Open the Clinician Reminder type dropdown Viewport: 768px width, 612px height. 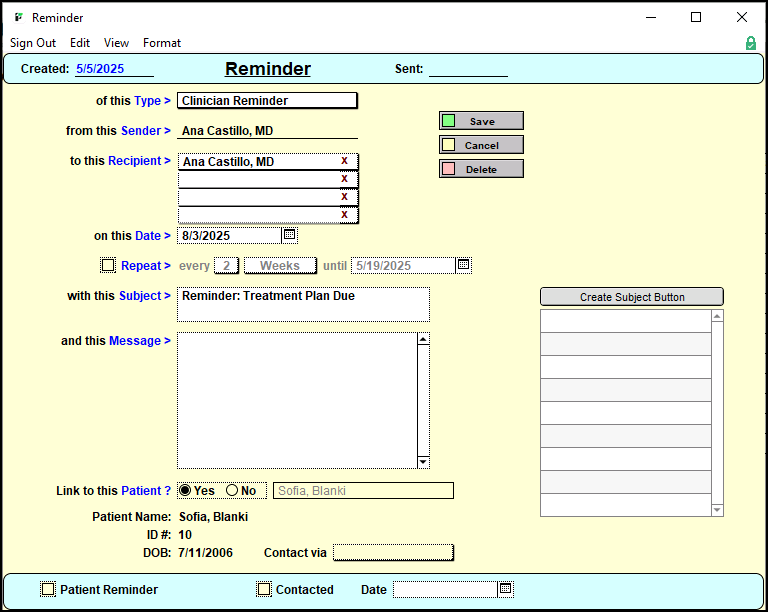click(x=266, y=101)
